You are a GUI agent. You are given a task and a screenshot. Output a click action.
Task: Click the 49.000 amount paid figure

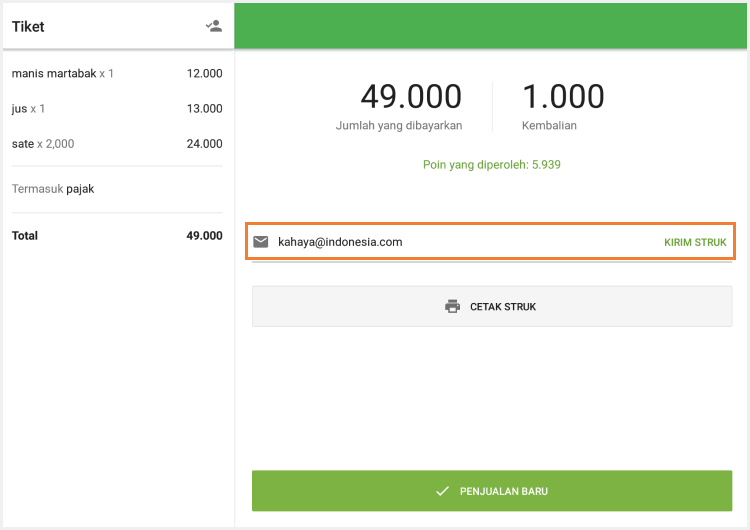coord(411,96)
